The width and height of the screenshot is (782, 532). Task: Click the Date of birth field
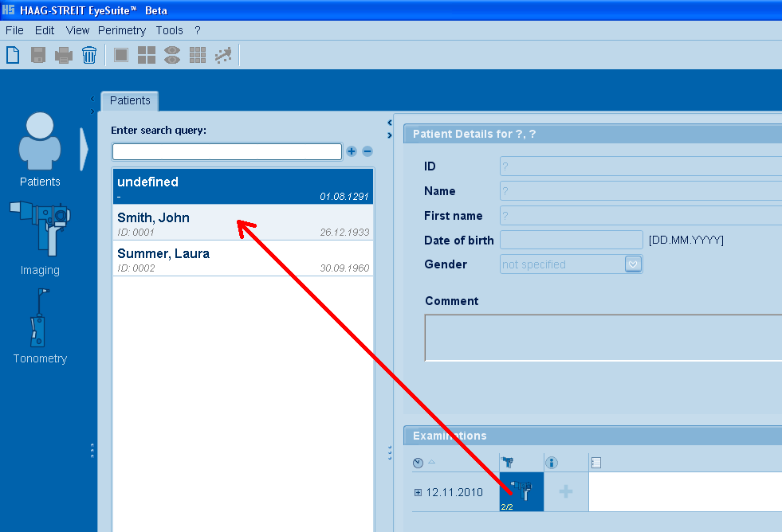coord(571,240)
